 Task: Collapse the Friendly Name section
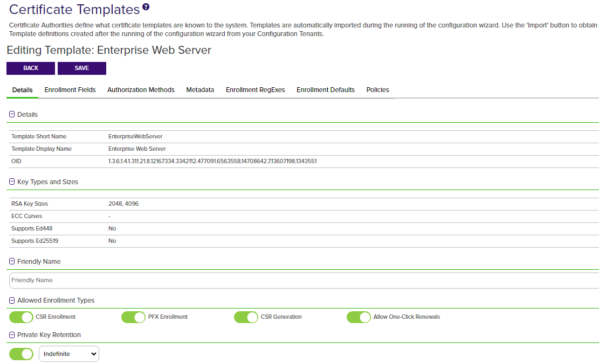12,261
